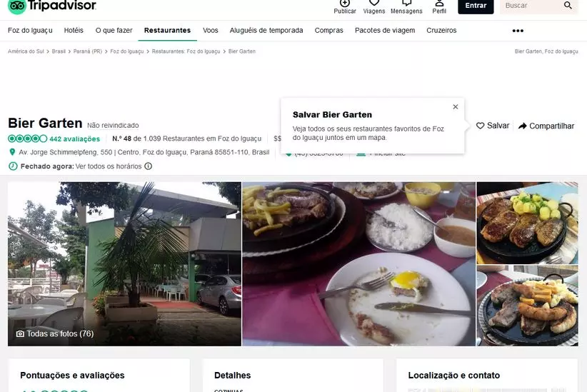Click the search magnifier icon
587x392 pixels.
click(568, 6)
